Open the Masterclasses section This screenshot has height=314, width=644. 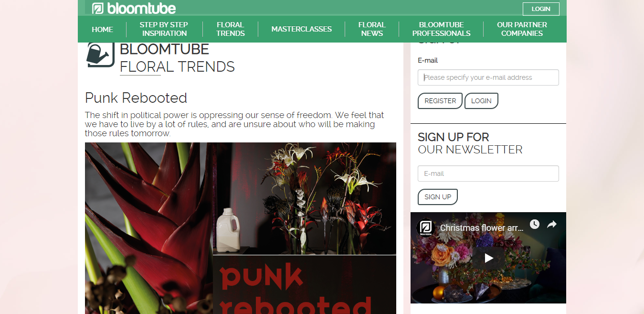click(302, 29)
